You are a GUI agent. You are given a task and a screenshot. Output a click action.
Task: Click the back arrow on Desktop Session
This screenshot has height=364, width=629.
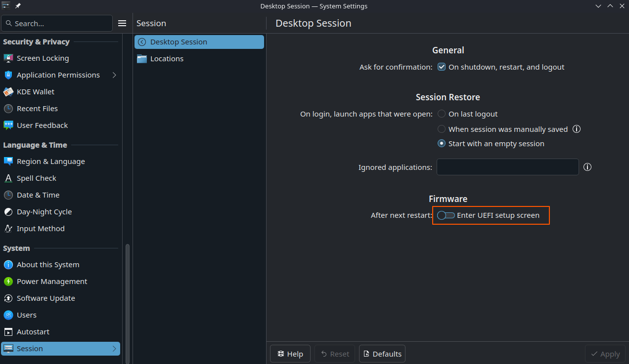coord(142,42)
